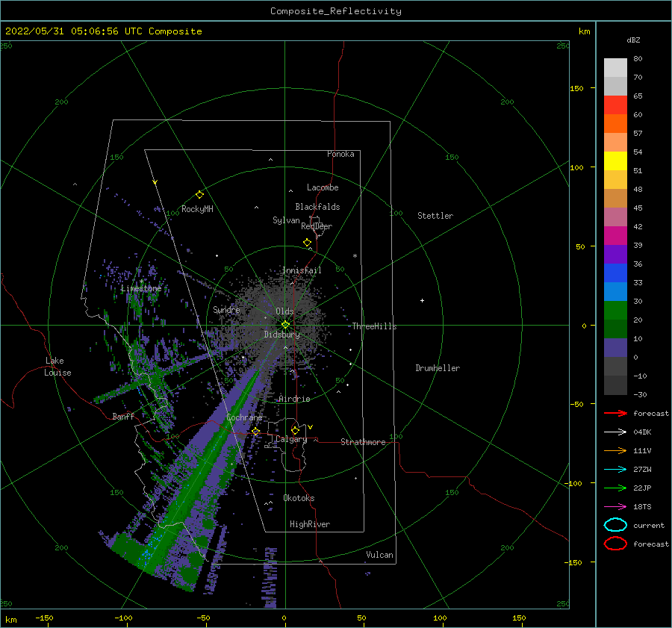Click the dusty pink 45 dBZ swatch
The width and height of the screenshot is (672, 628).
pos(615,217)
